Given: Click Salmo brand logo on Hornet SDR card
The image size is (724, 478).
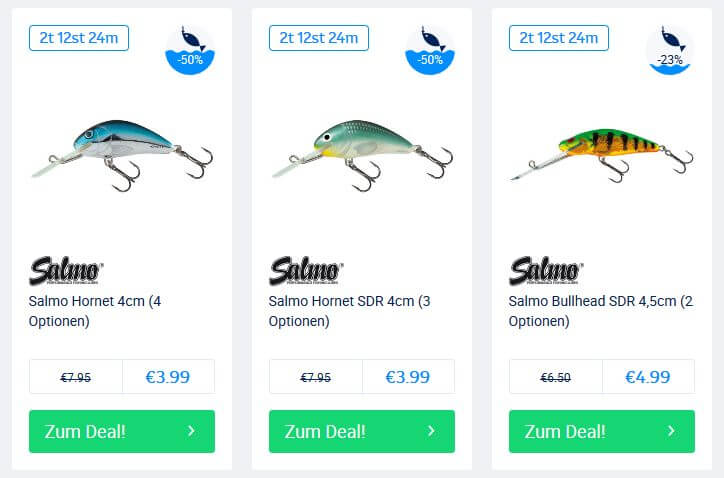Looking at the screenshot, I should pos(306,271).
